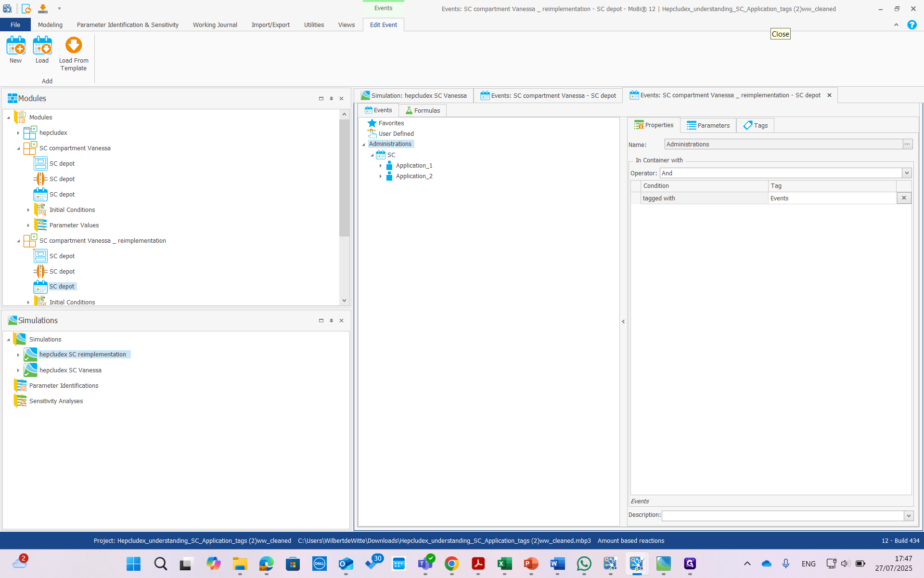Open the Operator dropdown
924x578 pixels.
pos(907,173)
